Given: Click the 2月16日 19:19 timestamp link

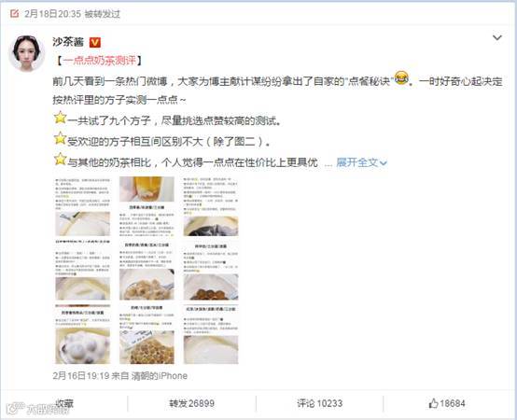Looking at the screenshot, I should click(81, 376).
